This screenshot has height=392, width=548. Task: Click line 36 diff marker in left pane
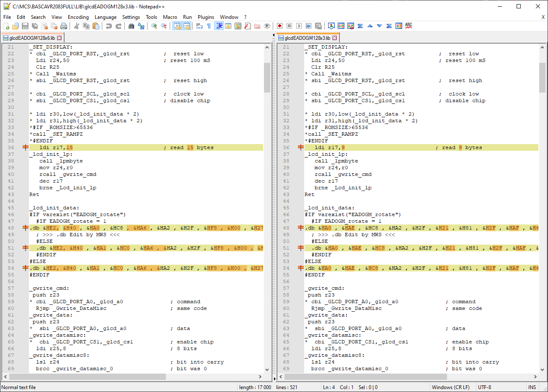[x=26, y=147]
